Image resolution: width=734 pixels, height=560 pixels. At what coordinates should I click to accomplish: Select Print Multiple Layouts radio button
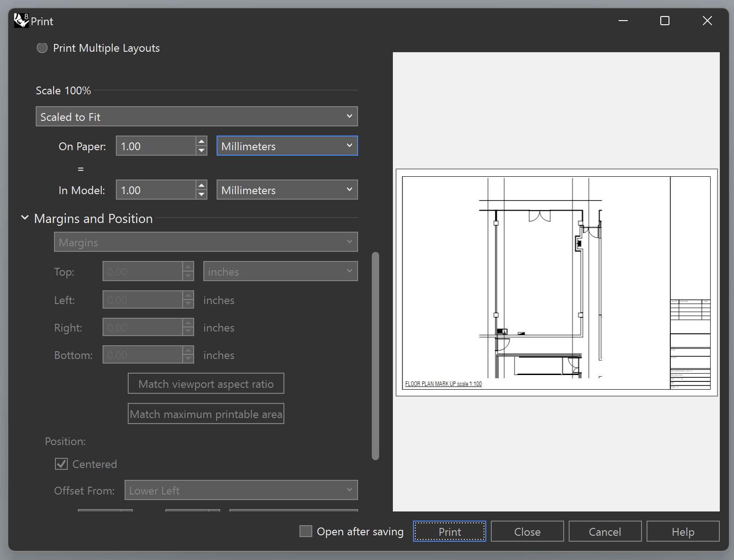point(42,48)
